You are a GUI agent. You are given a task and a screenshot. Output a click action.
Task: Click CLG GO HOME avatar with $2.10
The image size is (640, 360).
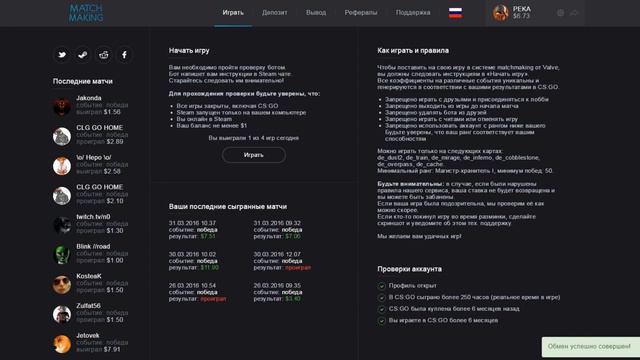(62, 196)
